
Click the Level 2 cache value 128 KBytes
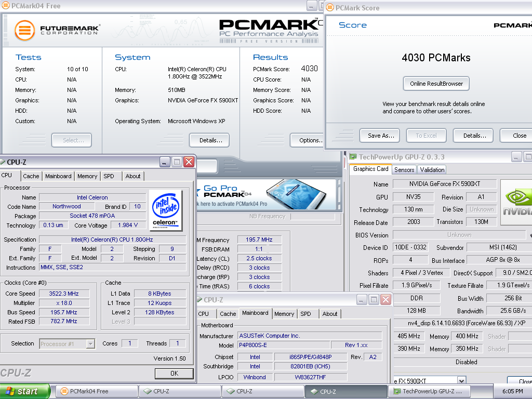(160, 312)
